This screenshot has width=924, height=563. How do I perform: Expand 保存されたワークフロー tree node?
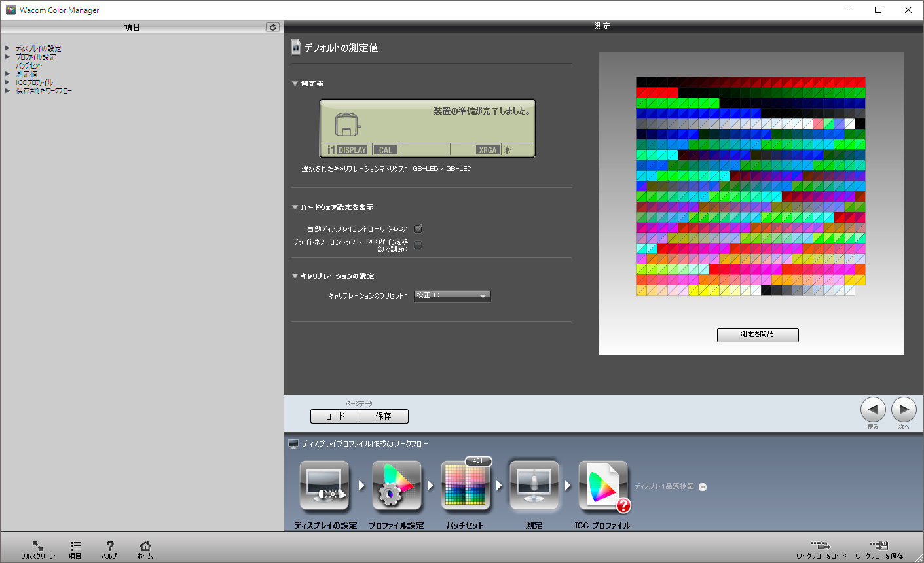7,91
